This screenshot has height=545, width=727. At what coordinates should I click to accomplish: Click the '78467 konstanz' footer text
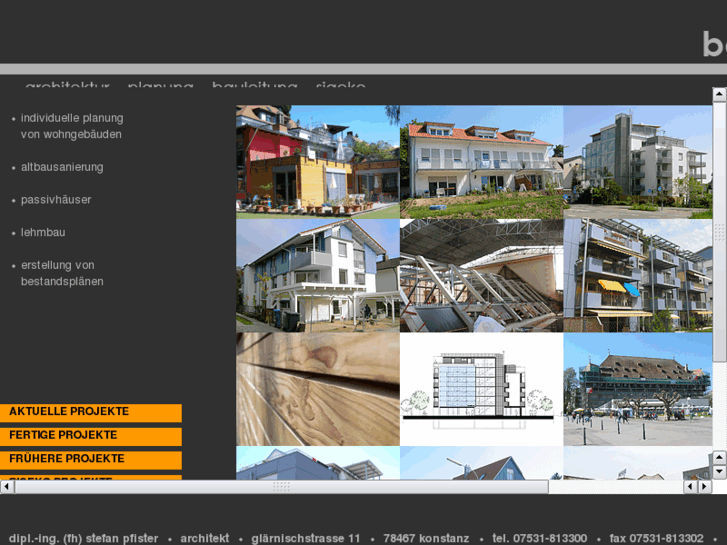(x=426, y=539)
